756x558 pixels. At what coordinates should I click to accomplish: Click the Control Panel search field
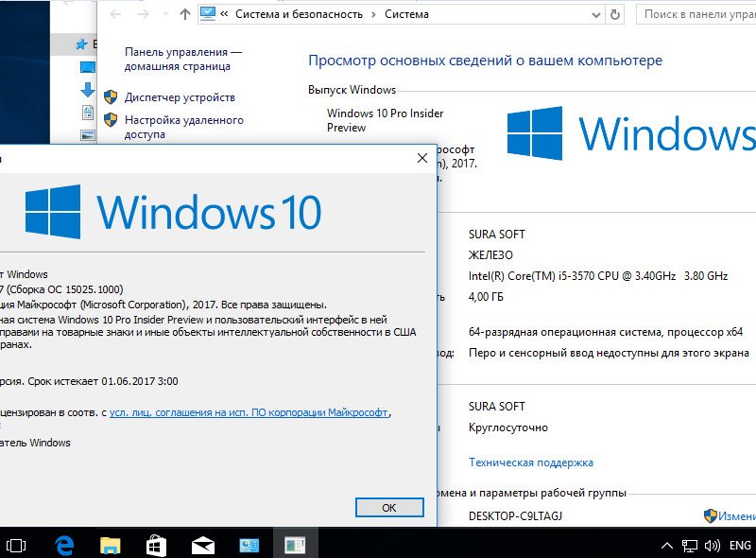(x=696, y=14)
